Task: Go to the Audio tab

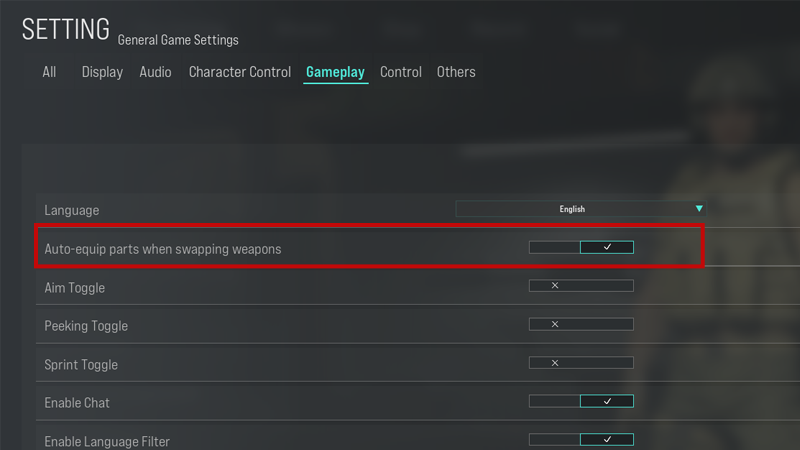Action: click(155, 72)
